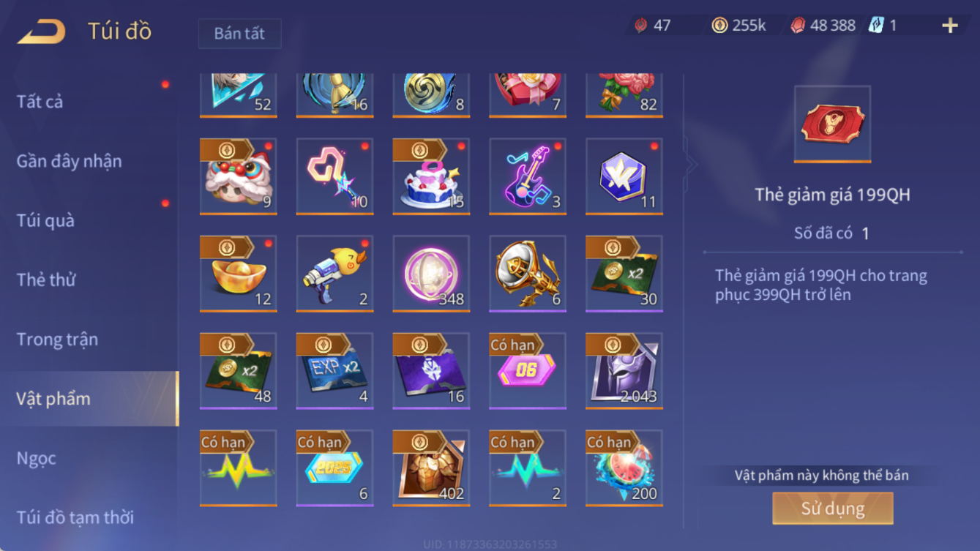Pick the gold ingot item
Viewport: 980px width, 551px height.
[239, 274]
